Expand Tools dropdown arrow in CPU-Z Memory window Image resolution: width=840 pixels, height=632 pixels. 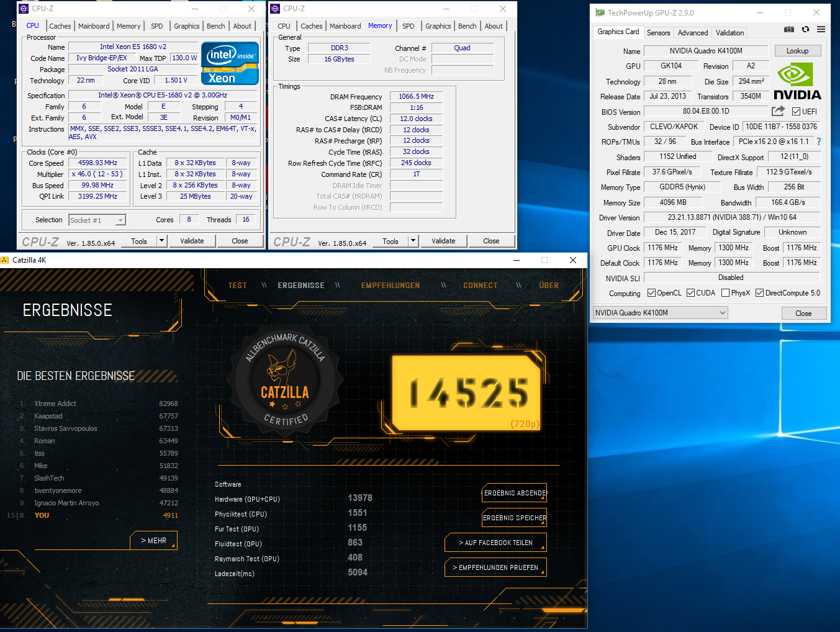[x=413, y=241]
